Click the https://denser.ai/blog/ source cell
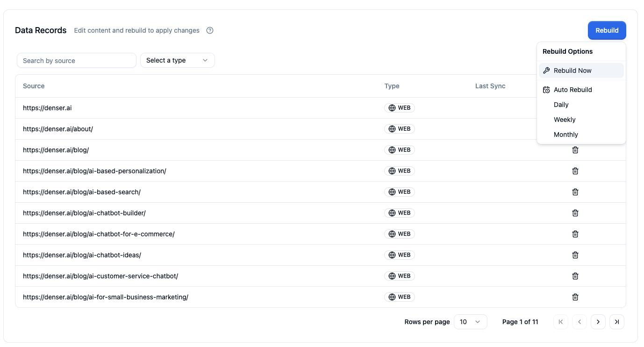 (56, 150)
